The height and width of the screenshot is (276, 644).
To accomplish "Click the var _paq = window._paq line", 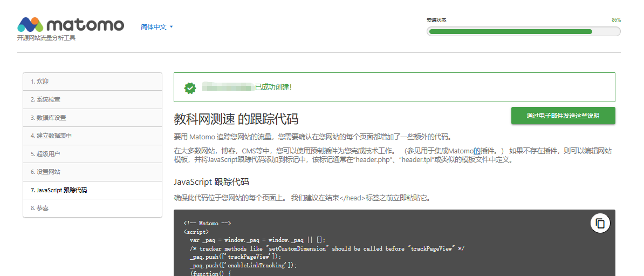I will click(257, 240).
